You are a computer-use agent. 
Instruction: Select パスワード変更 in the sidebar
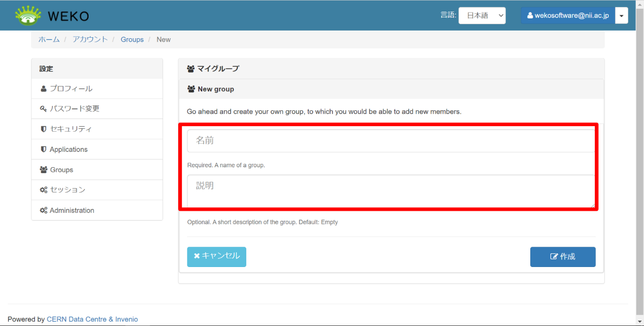tap(74, 109)
